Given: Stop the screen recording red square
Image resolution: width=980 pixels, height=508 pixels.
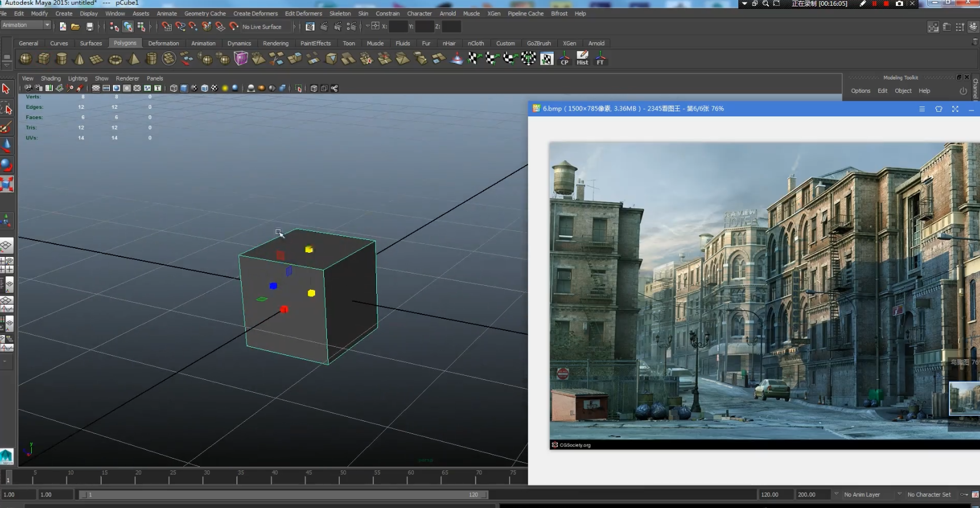Looking at the screenshot, I should (x=886, y=4).
